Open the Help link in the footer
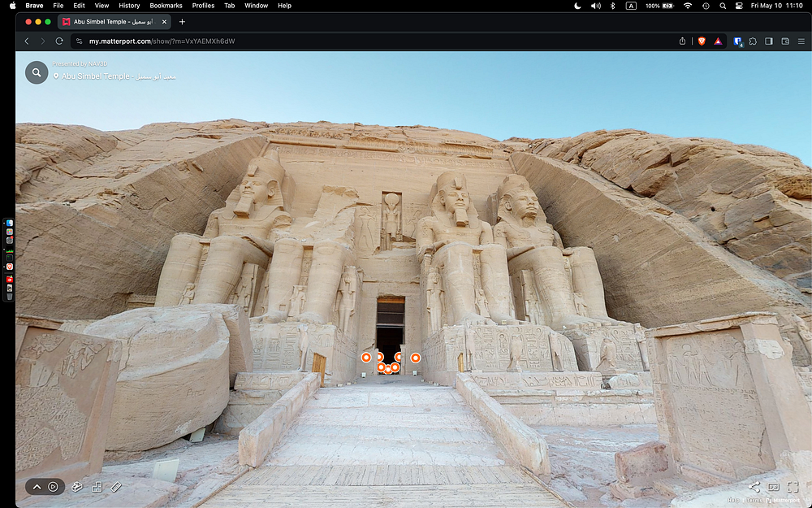Screen dimensions: 812x508 pos(732,500)
